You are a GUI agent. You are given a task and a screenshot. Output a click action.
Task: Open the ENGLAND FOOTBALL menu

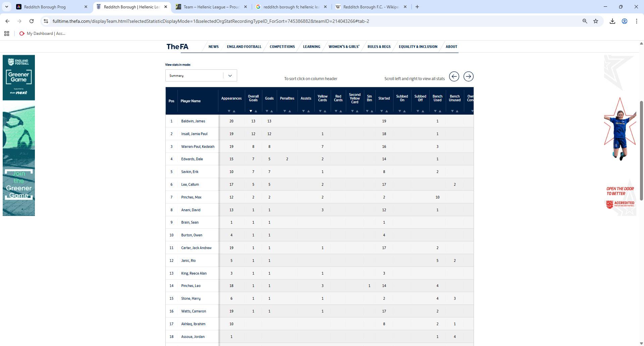(x=244, y=47)
